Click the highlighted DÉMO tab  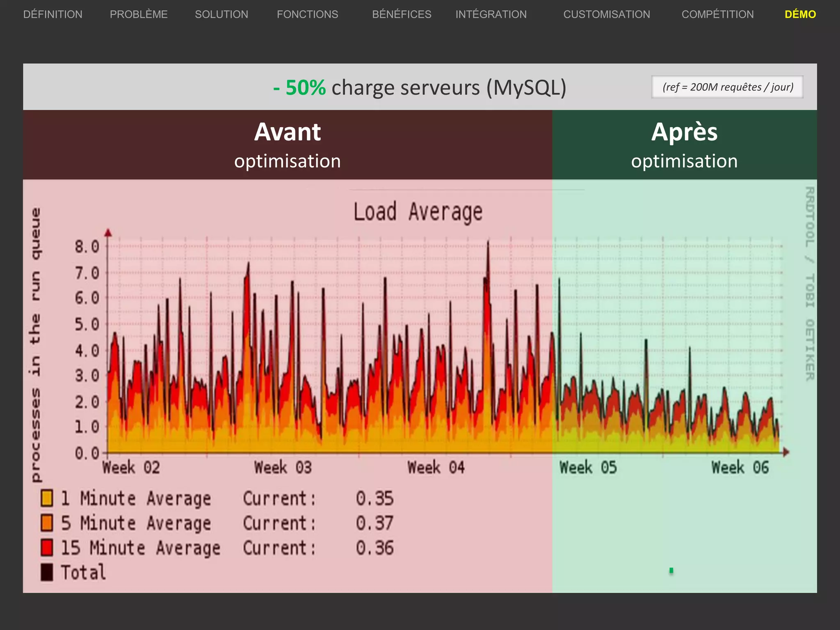click(800, 14)
